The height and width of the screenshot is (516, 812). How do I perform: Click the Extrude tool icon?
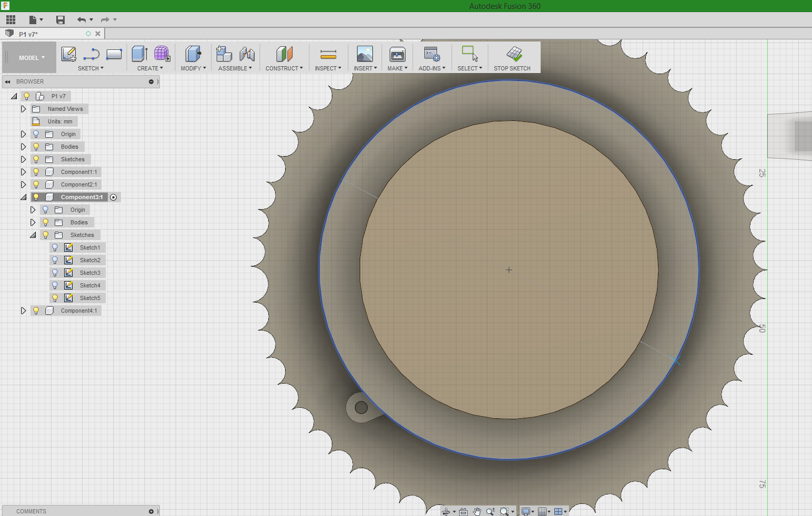tap(139, 54)
